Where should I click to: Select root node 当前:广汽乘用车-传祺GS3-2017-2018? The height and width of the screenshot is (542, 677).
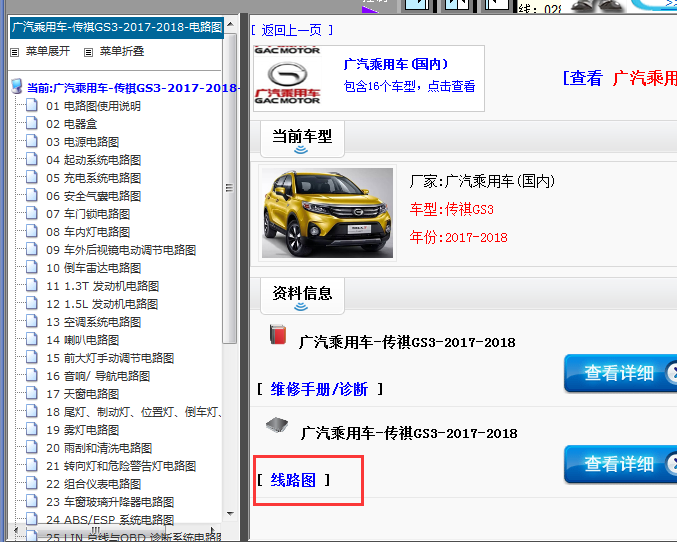(x=132, y=88)
